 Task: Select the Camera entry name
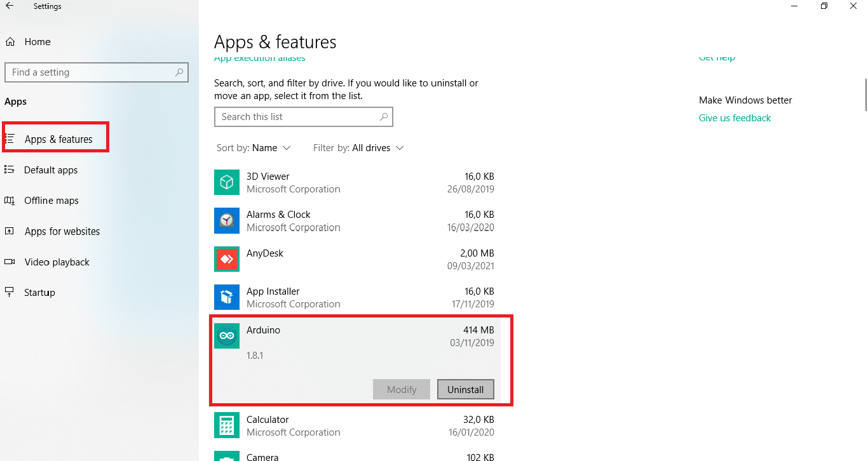click(x=262, y=457)
